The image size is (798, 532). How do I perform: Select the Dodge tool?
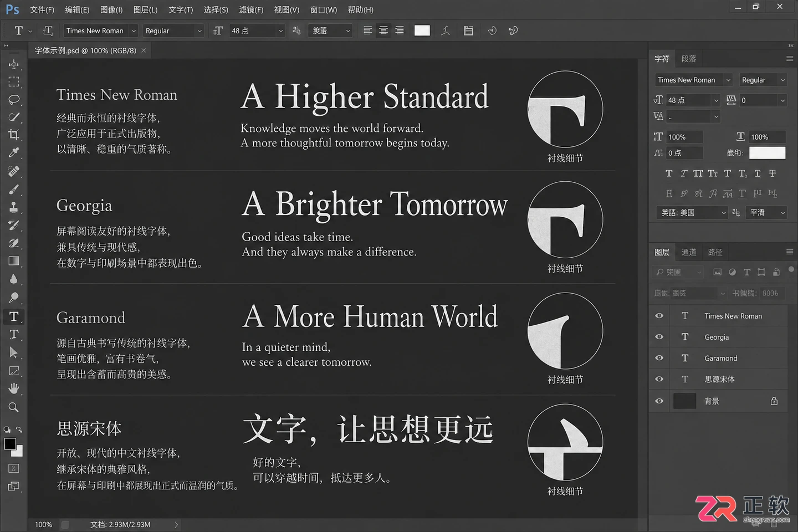[14, 297]
